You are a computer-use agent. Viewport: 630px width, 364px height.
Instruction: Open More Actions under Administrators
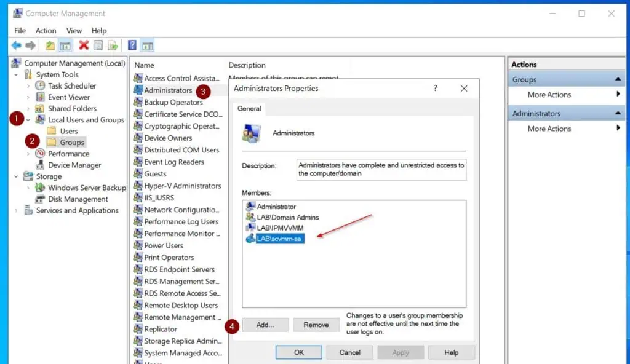click(549, 129)
